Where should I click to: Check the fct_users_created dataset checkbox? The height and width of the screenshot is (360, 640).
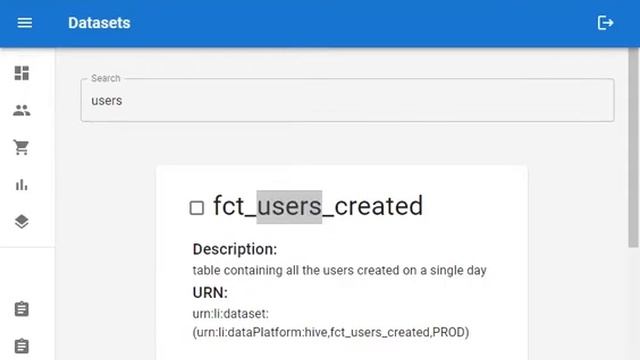pyautogui.click(x=197, y=208)
